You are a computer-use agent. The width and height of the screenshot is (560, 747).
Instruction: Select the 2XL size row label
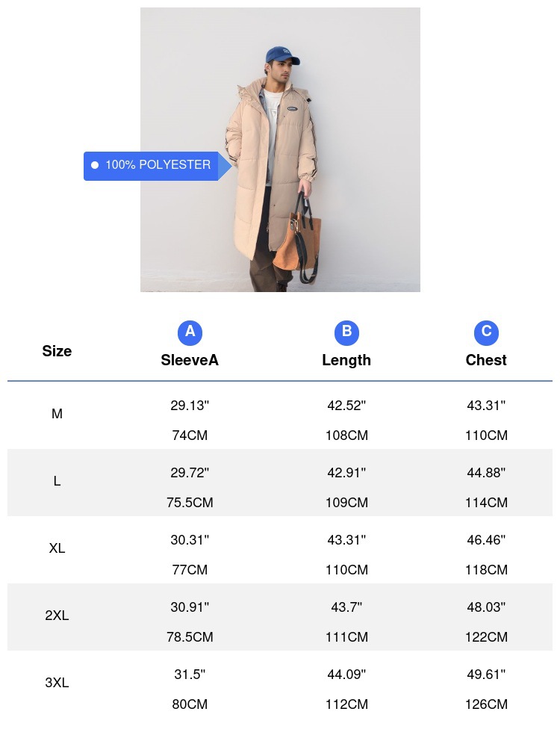(x=57, y=616)
